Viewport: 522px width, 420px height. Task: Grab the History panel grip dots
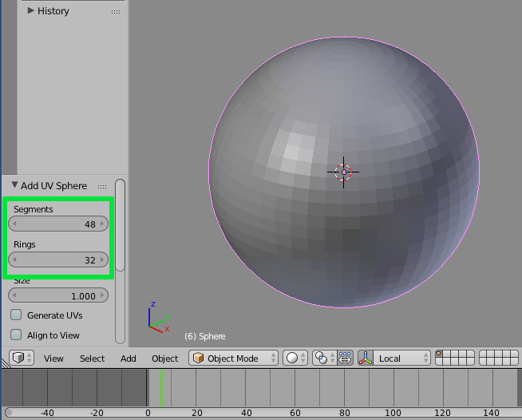tap(116, 12)
